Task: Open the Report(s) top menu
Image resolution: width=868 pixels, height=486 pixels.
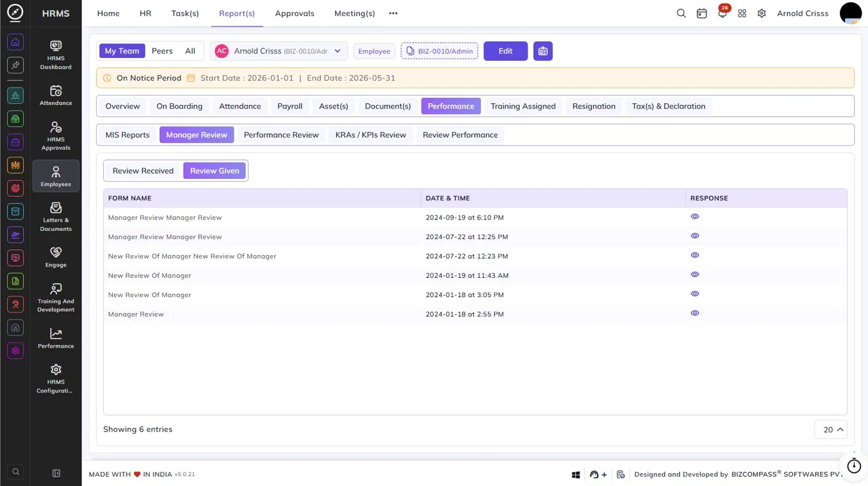Action: pos(237,13)
